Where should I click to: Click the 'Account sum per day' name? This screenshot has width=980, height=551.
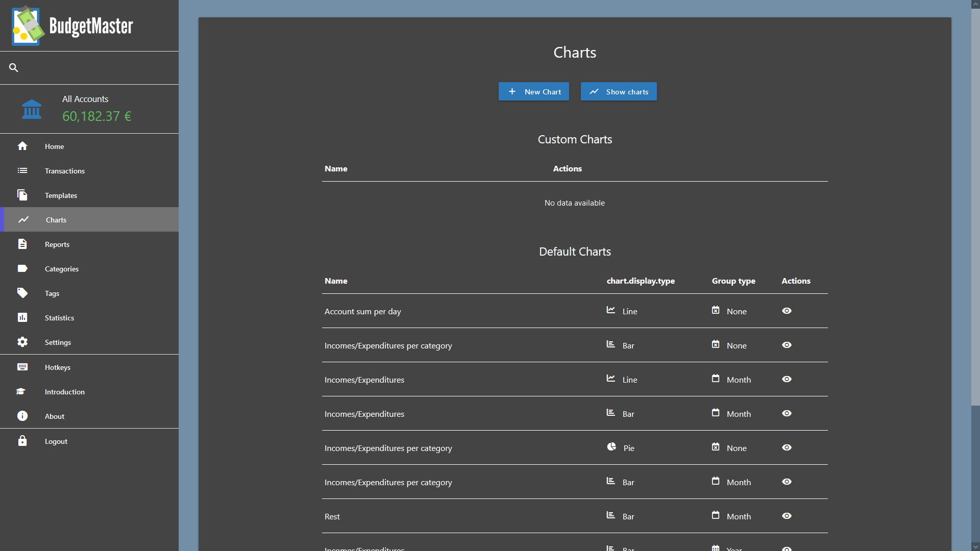(x=362, y=311)
